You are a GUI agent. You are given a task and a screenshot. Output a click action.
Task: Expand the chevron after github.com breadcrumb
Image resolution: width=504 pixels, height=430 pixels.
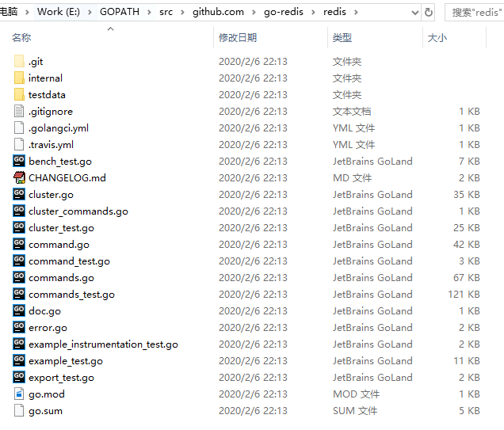pos(254,13)
